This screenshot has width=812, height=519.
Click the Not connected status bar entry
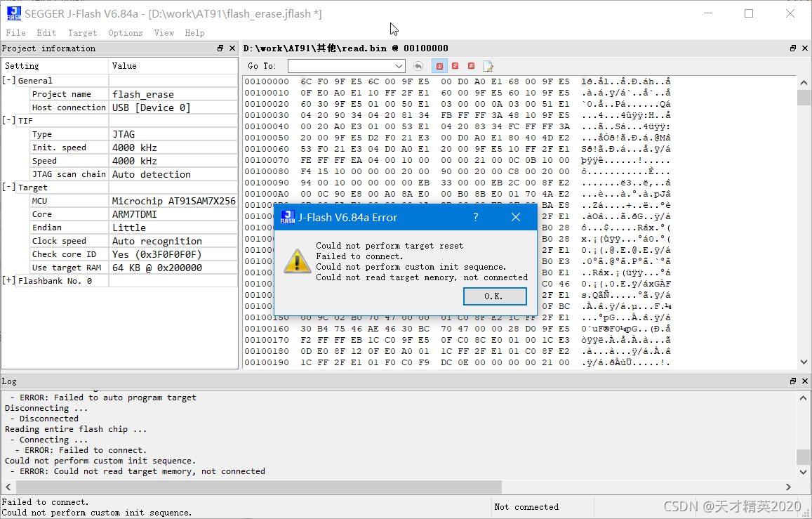(526, 507)
